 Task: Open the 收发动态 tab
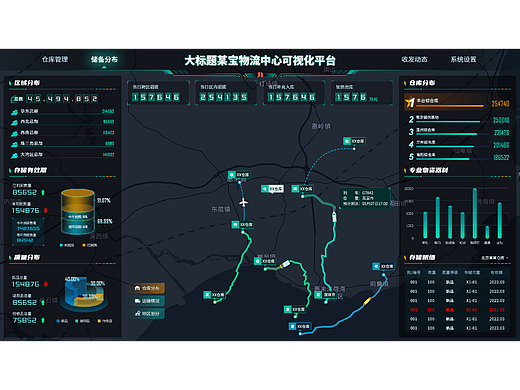414,59
